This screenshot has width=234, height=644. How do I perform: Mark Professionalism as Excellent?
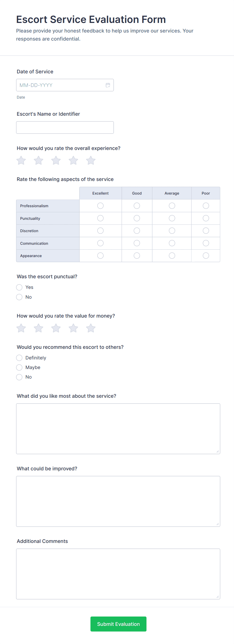100,206
